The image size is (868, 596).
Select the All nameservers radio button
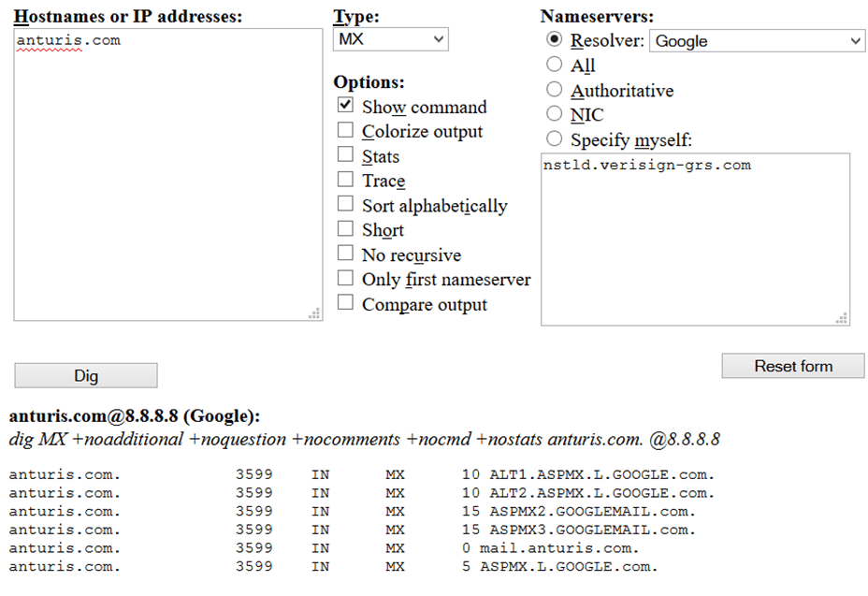click(x=555, y=65)
